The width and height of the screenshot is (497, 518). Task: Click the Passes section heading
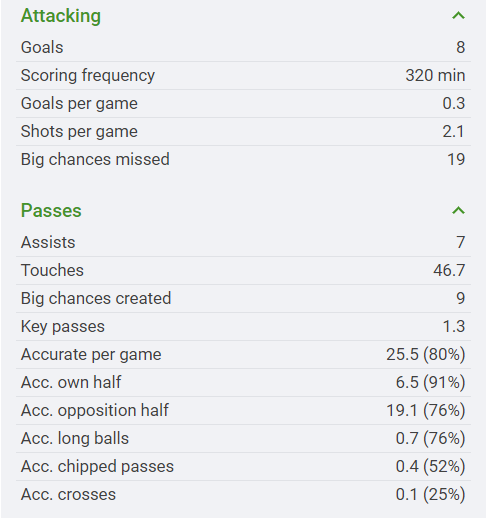pos(51,211)
